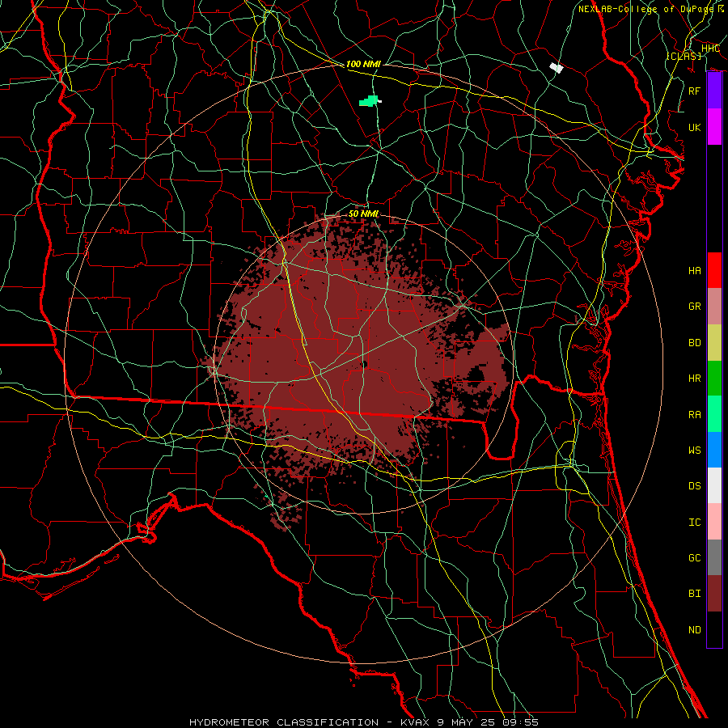Screen dimensions: 728x728
Task: Click the GC gray legend swatch
Action: 714,557
